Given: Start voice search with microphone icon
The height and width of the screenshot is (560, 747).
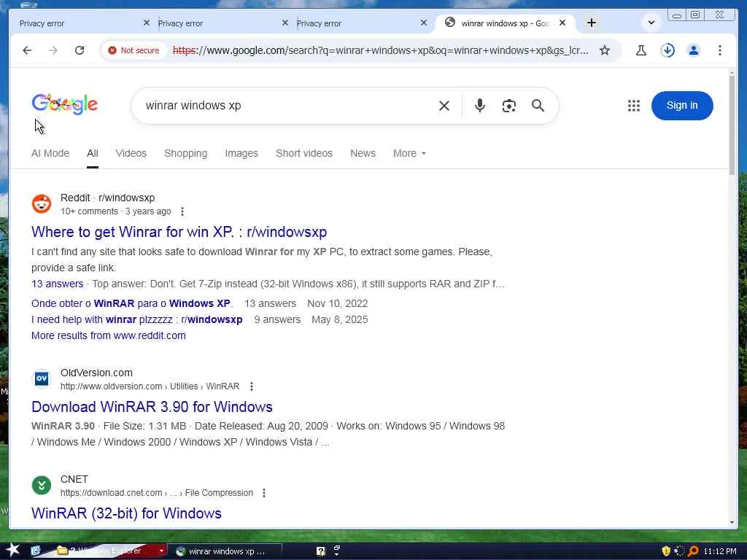Looking at the screenshot, I should pyautogui.click(x=480, y=105).
